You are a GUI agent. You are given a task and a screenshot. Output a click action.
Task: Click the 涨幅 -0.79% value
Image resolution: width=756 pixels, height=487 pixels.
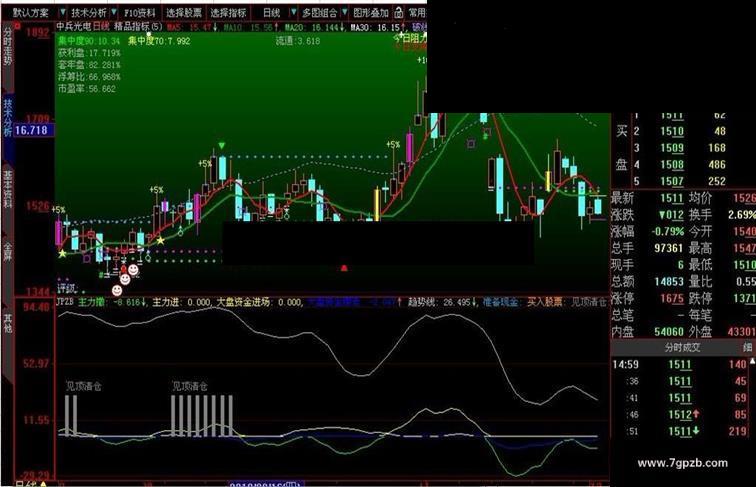click(x=668, y=231)
